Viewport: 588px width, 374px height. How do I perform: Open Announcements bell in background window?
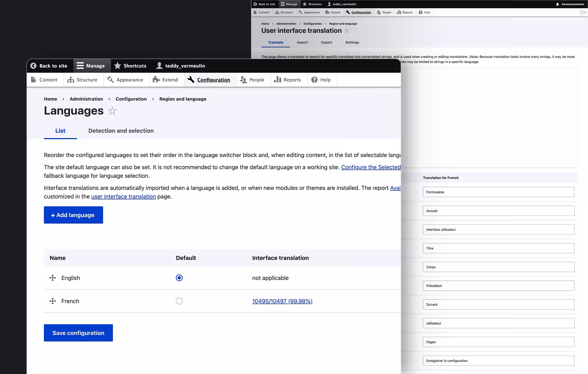557,4
